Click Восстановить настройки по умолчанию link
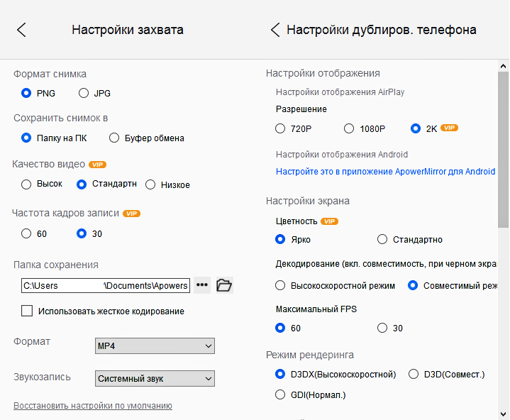 click(x=93, y=406)
